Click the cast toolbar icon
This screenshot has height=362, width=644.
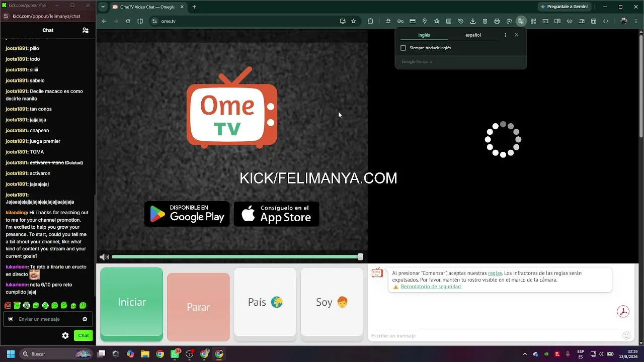545,21
